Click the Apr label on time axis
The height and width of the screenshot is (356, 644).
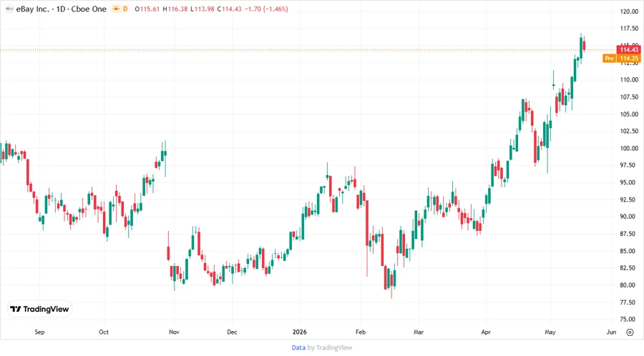pos(486,332)
